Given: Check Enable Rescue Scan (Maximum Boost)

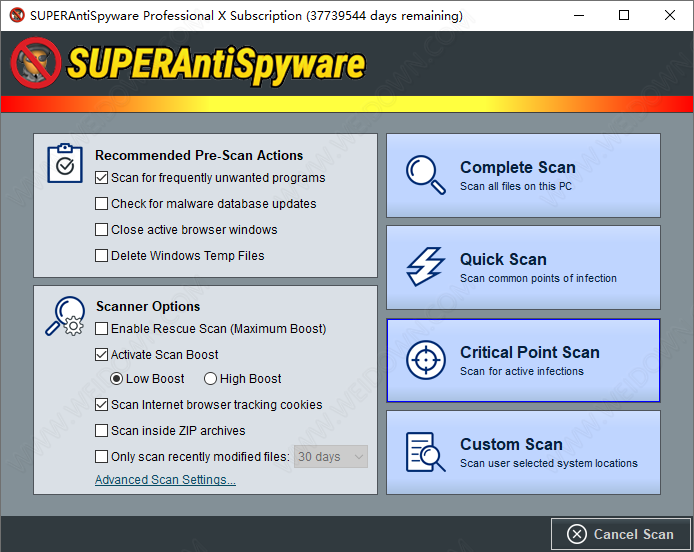Looking at the screenshot, I should [101, 328].
